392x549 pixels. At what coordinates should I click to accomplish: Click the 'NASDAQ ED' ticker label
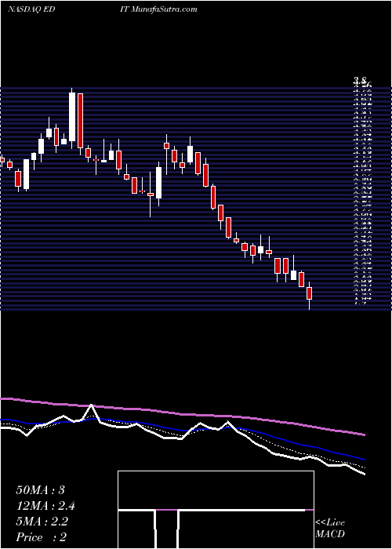[30, 9]
